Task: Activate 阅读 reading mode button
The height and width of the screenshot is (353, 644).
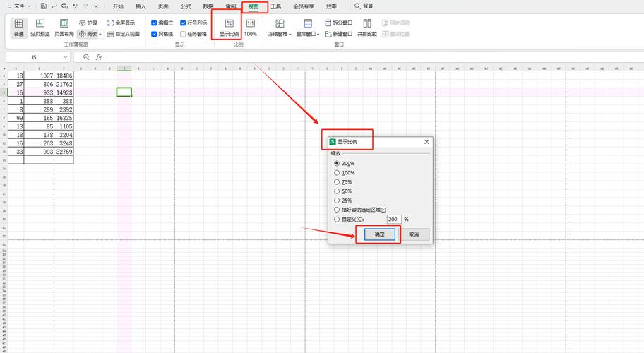Action: (88, 34)
